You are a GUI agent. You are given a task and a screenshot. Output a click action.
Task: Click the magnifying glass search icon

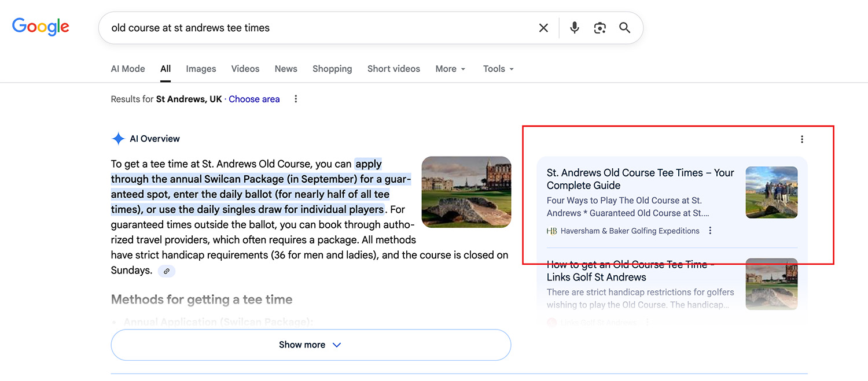[624, 28]
